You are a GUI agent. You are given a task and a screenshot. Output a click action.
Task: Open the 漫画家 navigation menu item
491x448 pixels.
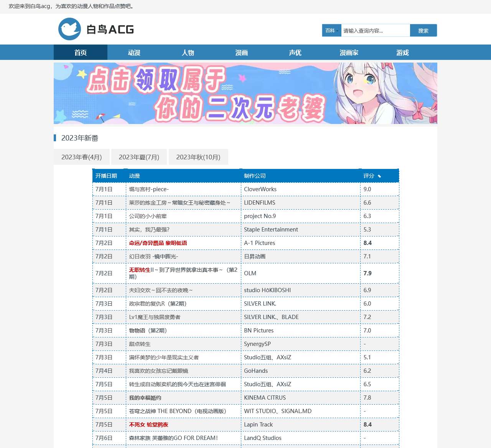[349, 53]
